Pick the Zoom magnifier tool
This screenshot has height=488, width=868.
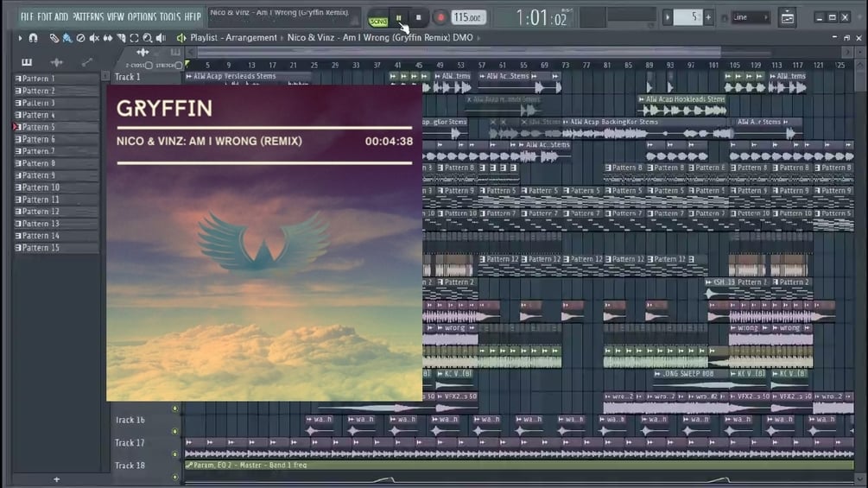(148, 38)
